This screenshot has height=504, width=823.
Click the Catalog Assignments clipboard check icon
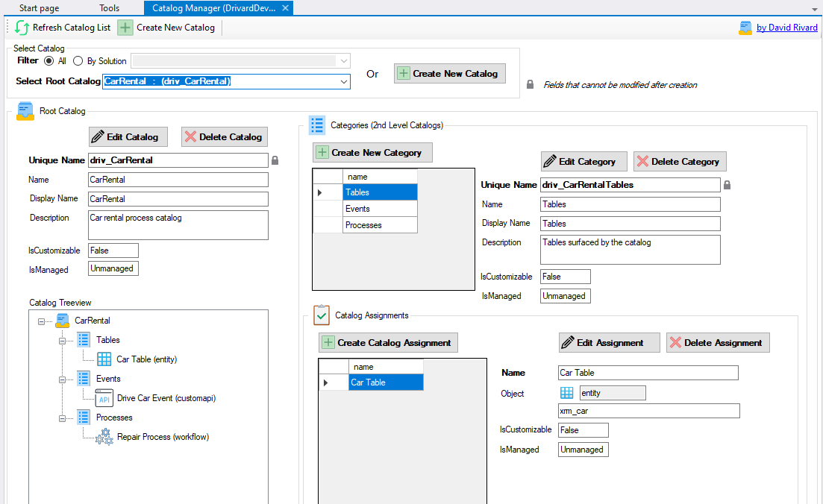point(322,315)
